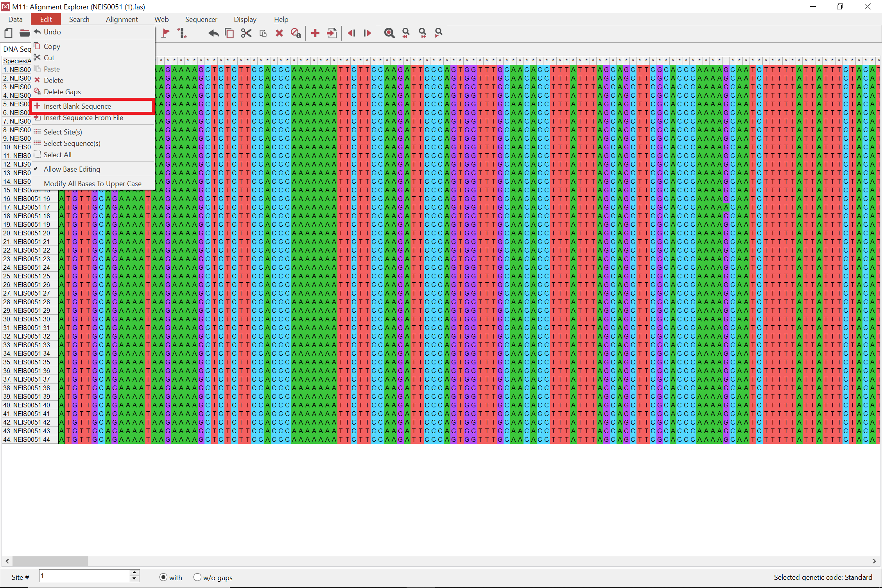The height and width of the screenshot is (588, 882).
Task: Increase the Site # spinner value
Action: click(134, 573)
